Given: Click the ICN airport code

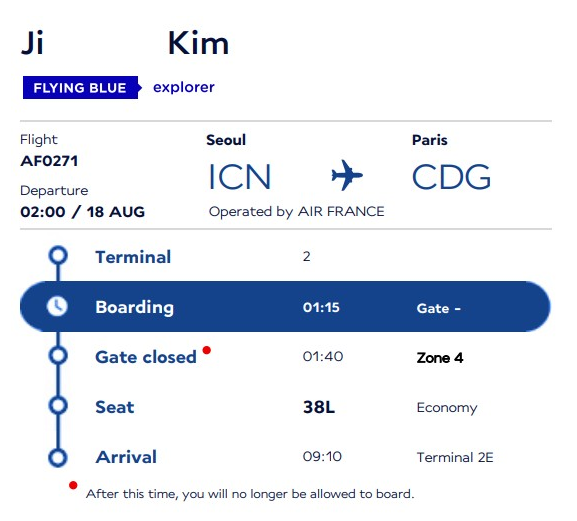Looking at the screenshot, I should pyautogui.click(x=240, y=177).
